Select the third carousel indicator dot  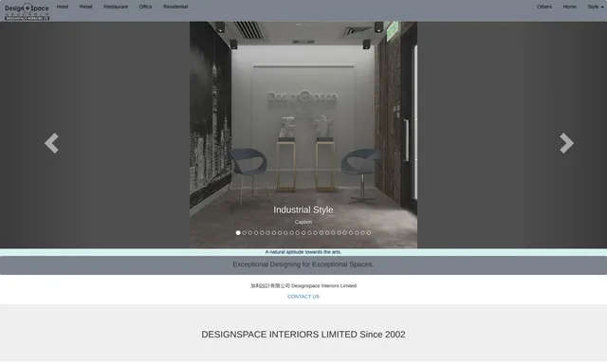pyautogui.click(x=250, y=233)
